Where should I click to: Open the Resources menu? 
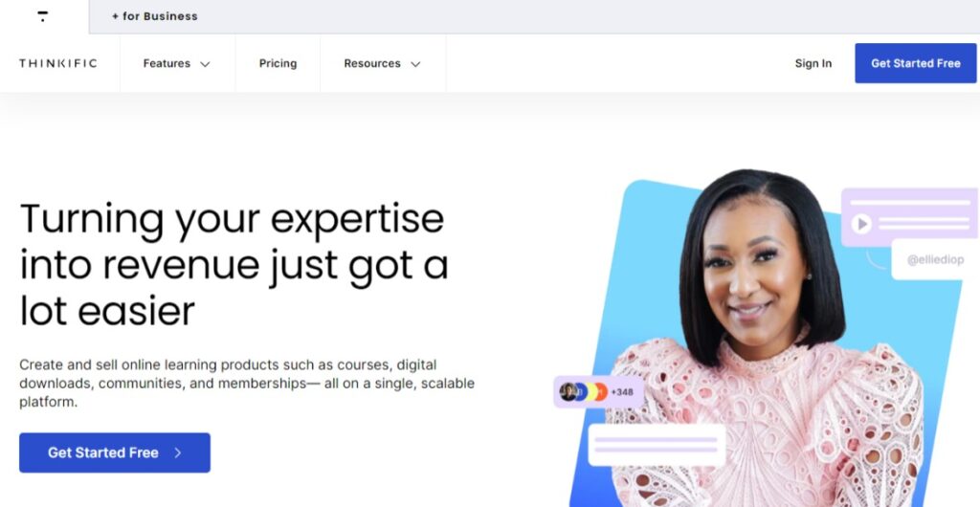pos(383,63)
